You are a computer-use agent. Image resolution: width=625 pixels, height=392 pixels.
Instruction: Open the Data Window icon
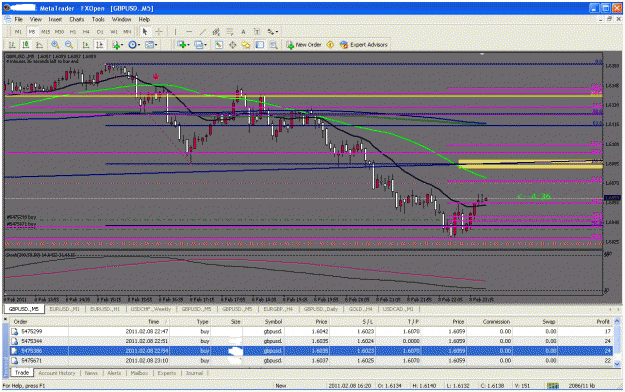click(x=232, y=45)
